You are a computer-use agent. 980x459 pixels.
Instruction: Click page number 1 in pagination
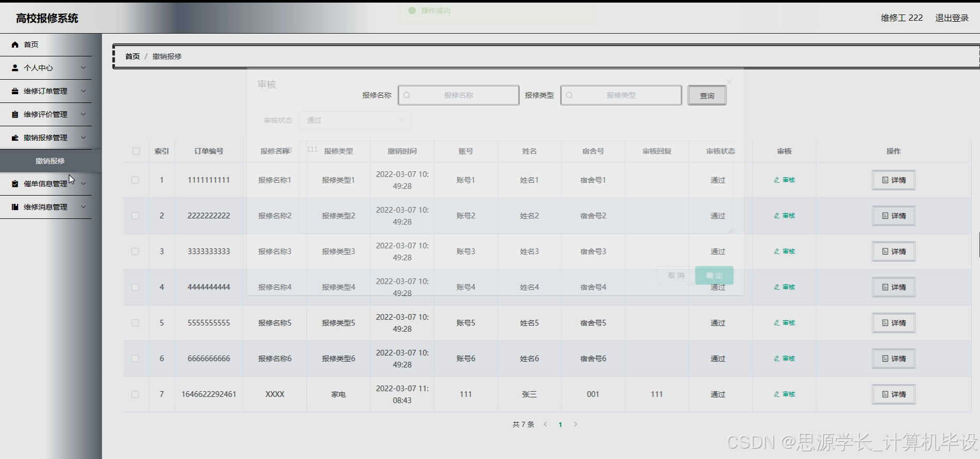[560, 425]
